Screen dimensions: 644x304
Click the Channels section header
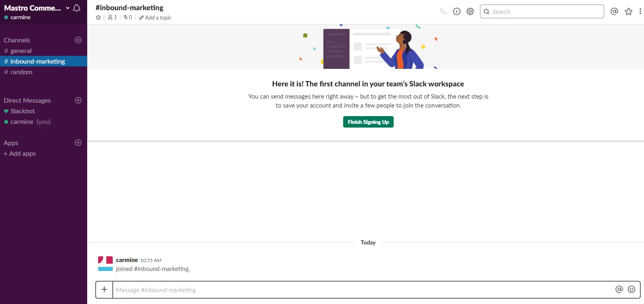17,40
